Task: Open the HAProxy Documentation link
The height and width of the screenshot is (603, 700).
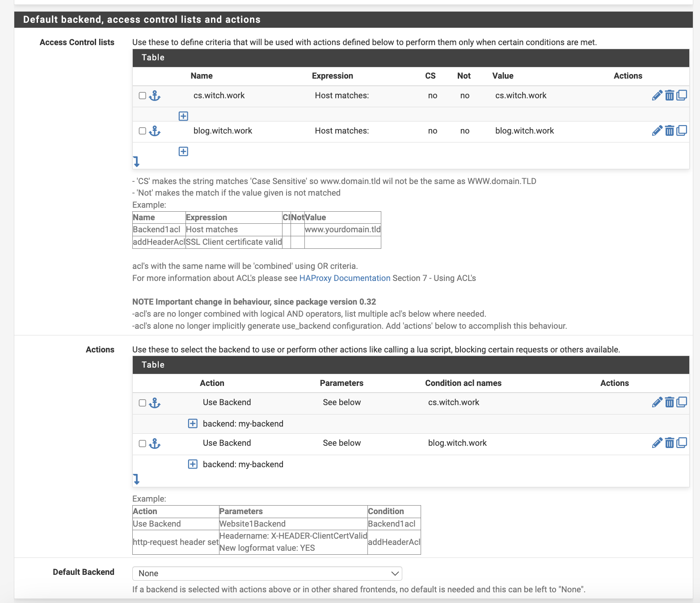Action: tap(345, 278)
